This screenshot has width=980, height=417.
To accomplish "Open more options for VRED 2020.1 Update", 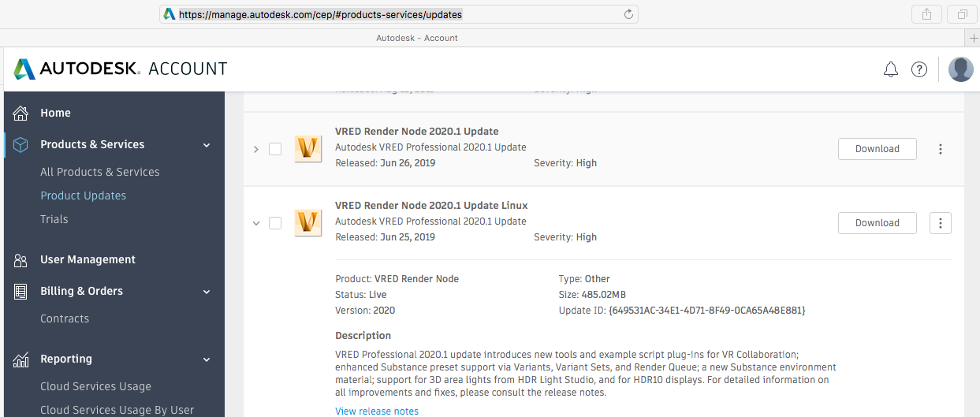I will [941, 149].
